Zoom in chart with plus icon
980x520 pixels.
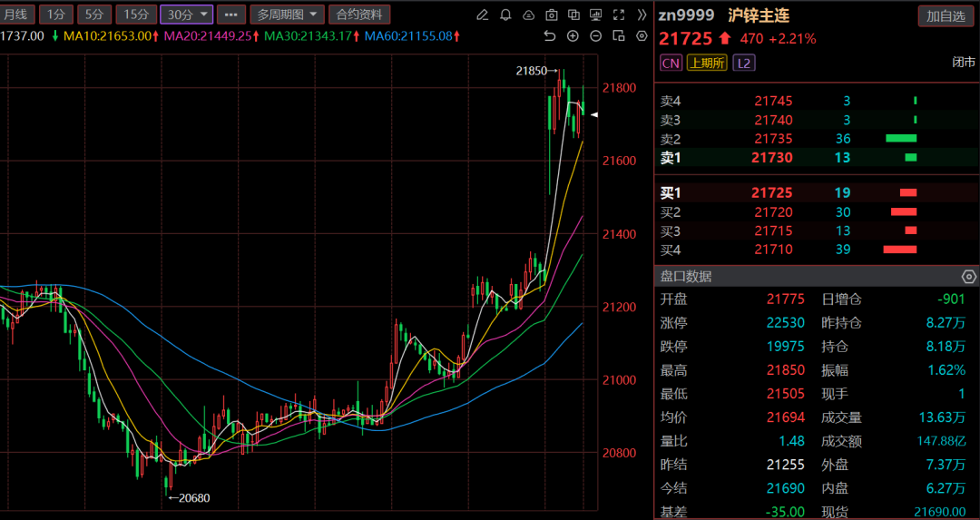(x=573, y=36)
